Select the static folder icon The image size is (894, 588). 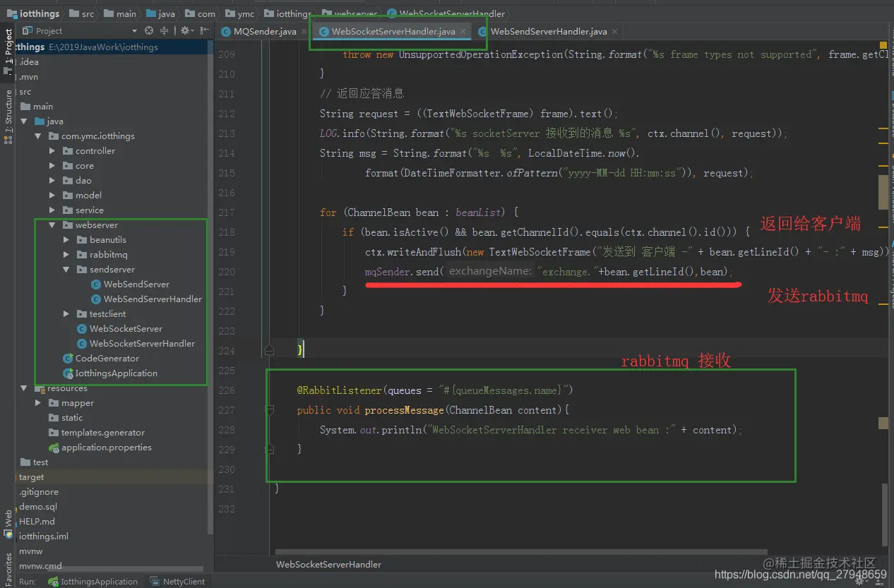pyautogui.click(x=54, y=418)
